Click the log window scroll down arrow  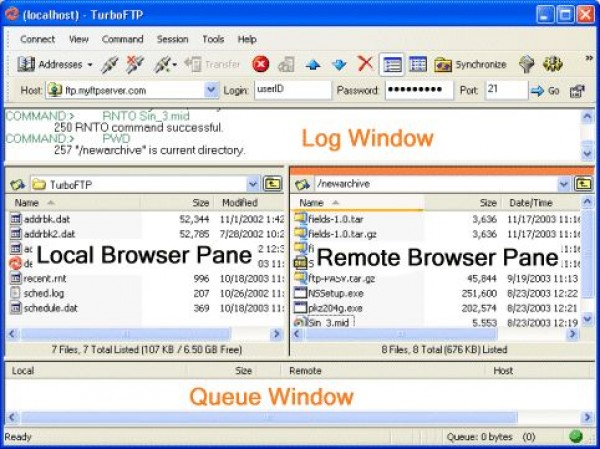pos(587,153)
